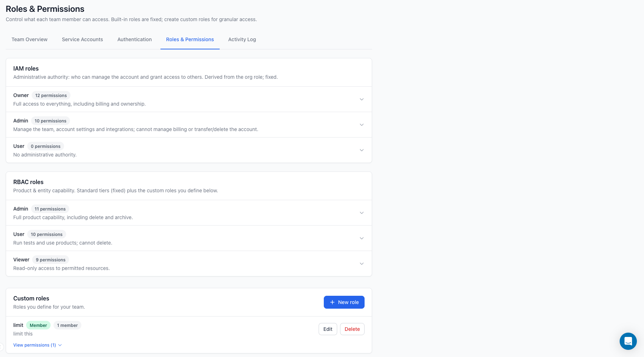Edit the limit custom role

pyautogui.click(x=328, y=329)
